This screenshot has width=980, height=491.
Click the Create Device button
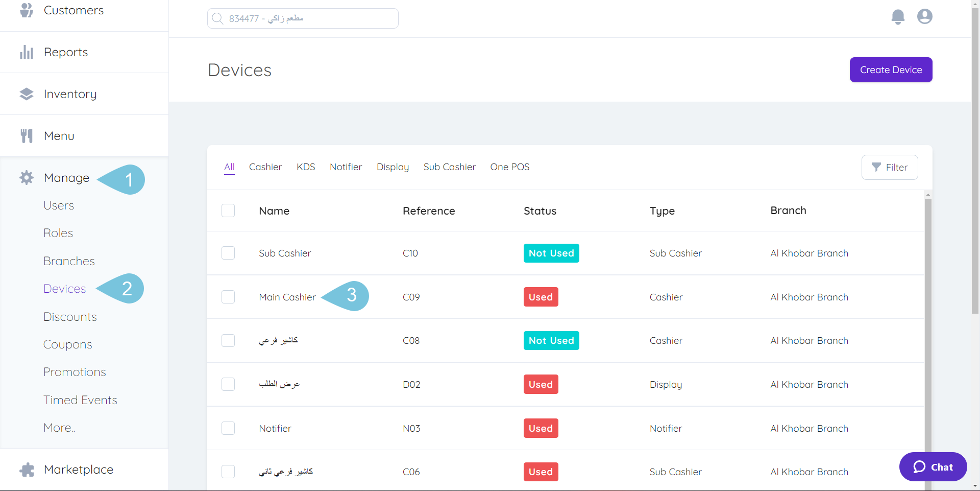click(x=891, y=69)
